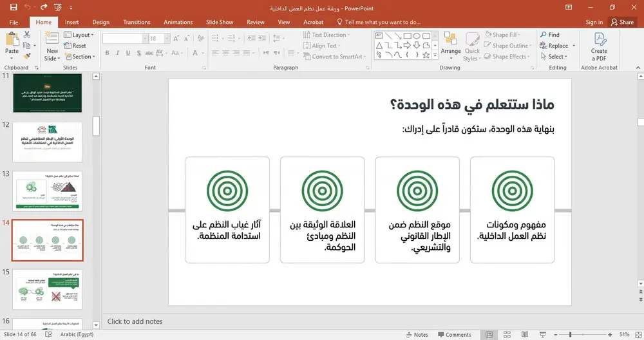Open the File tab

[14, 22]
